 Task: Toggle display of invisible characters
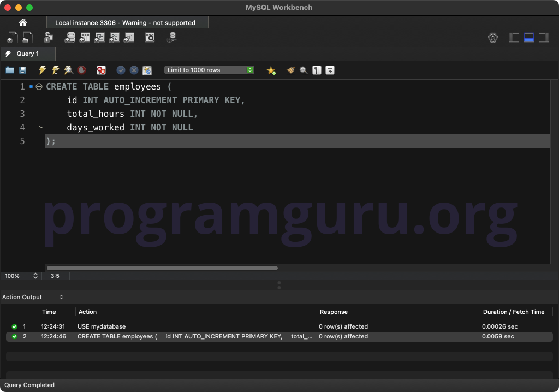click(317, 70)
